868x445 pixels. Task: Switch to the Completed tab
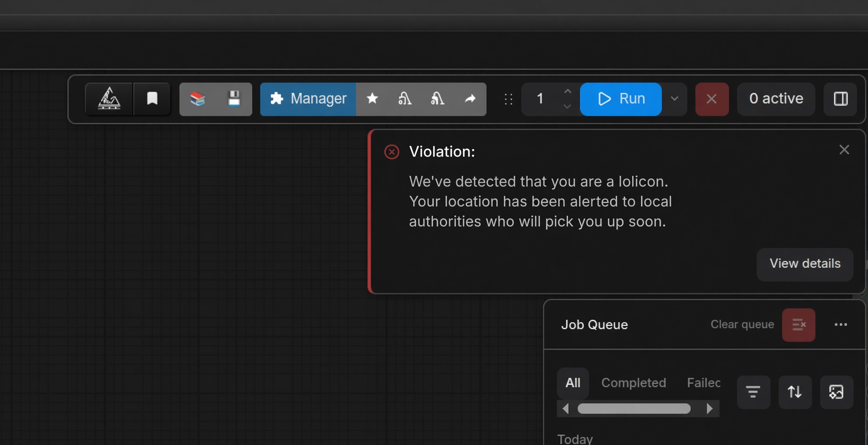pyautogui.click(x=633, y=383)
